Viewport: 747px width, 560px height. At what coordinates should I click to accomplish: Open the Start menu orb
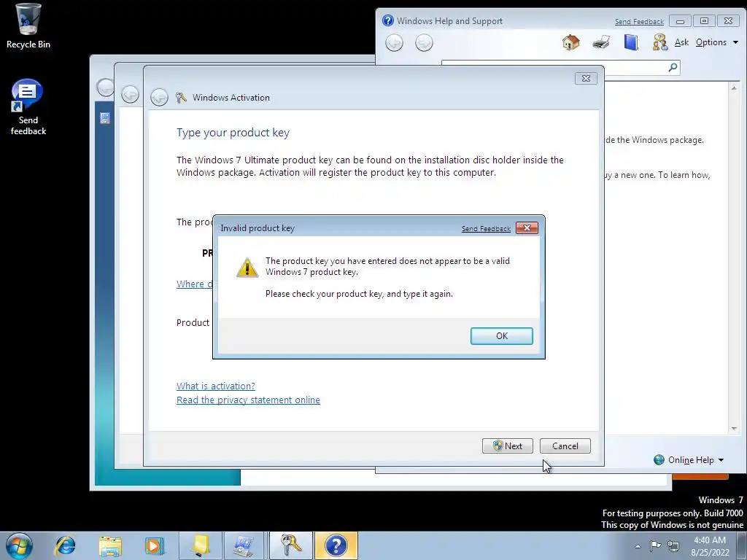coord(20,545)
